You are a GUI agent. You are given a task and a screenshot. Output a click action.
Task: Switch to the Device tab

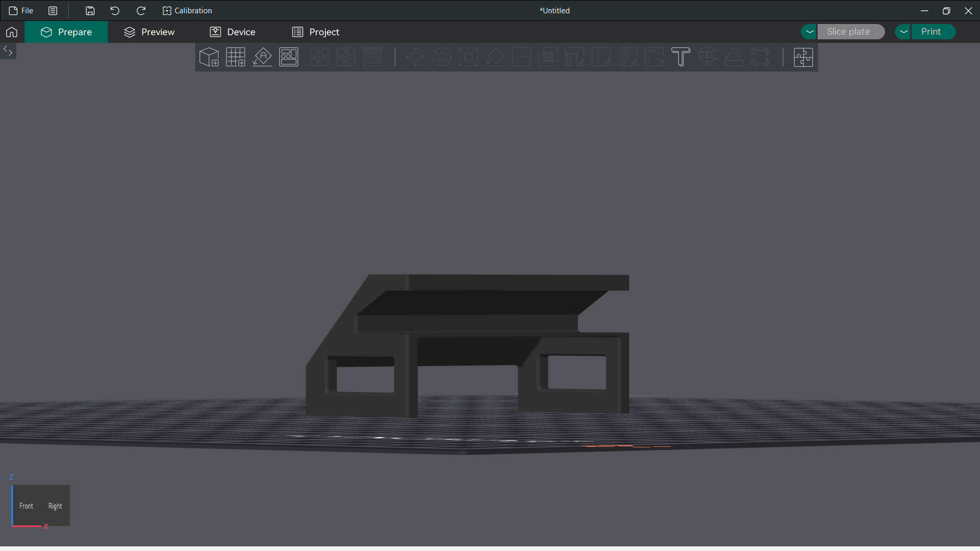(x=233, y=32)
